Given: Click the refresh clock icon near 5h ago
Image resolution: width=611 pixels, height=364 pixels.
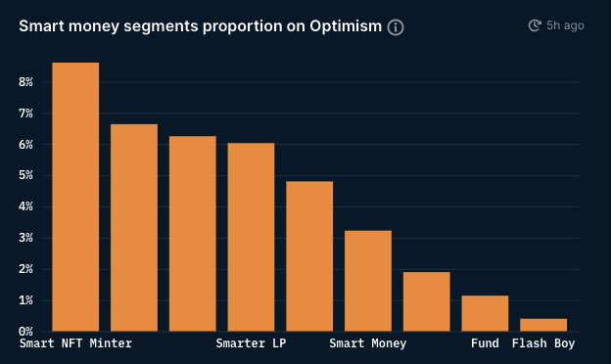Looking at the screenshot, I should pos(535,25).
